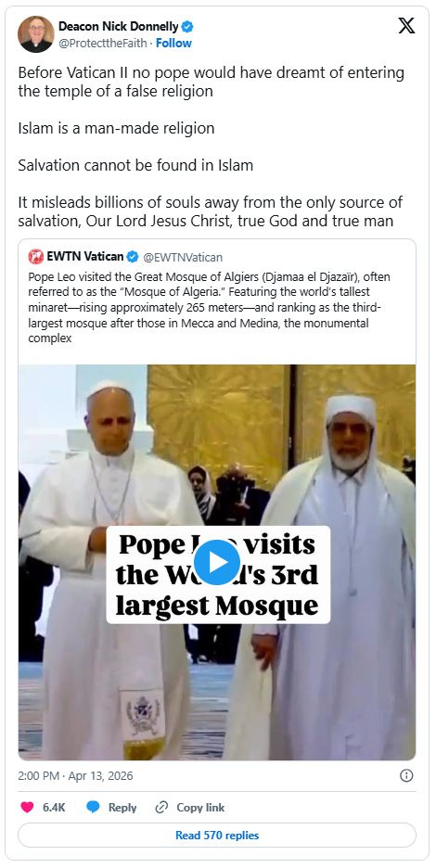The width and height of the screenshot is (436, 868).
Task: Open the @ProtecttheFaith handle
Action: pos(103,44)
